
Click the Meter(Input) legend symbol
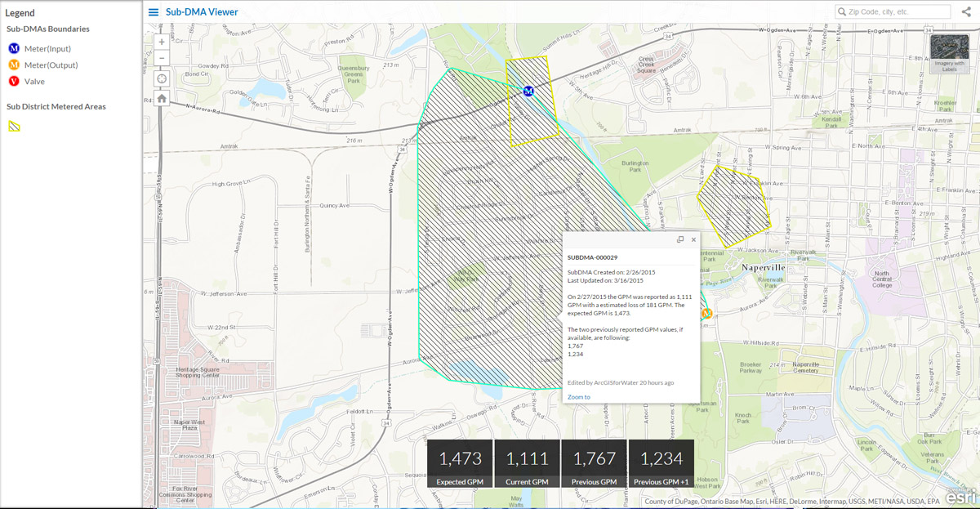pos(14,48)
